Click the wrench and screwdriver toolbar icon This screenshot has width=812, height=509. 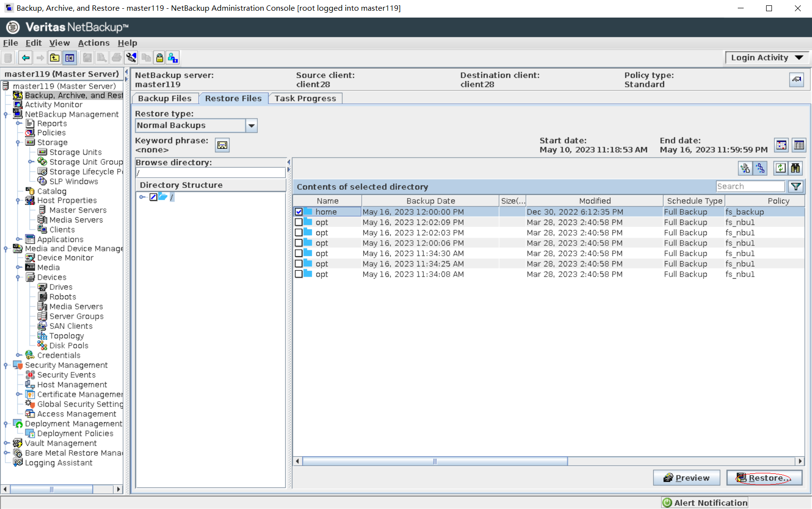(x=131, y=58)
